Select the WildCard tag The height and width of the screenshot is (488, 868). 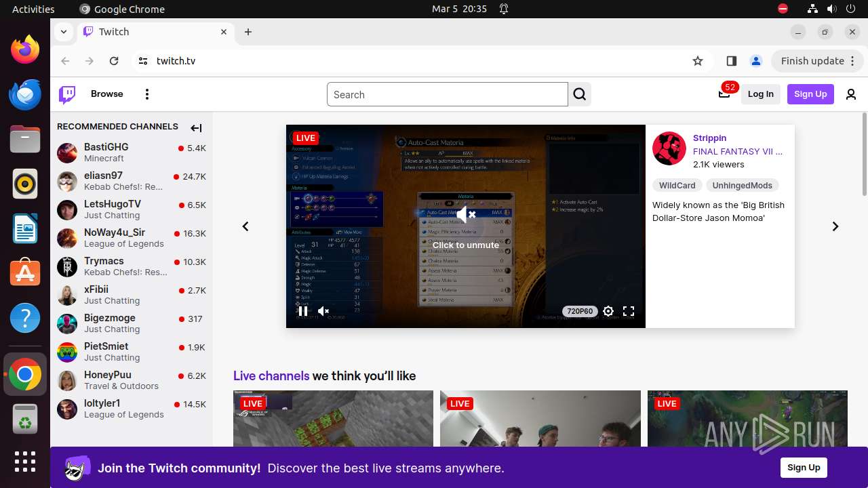677,185
